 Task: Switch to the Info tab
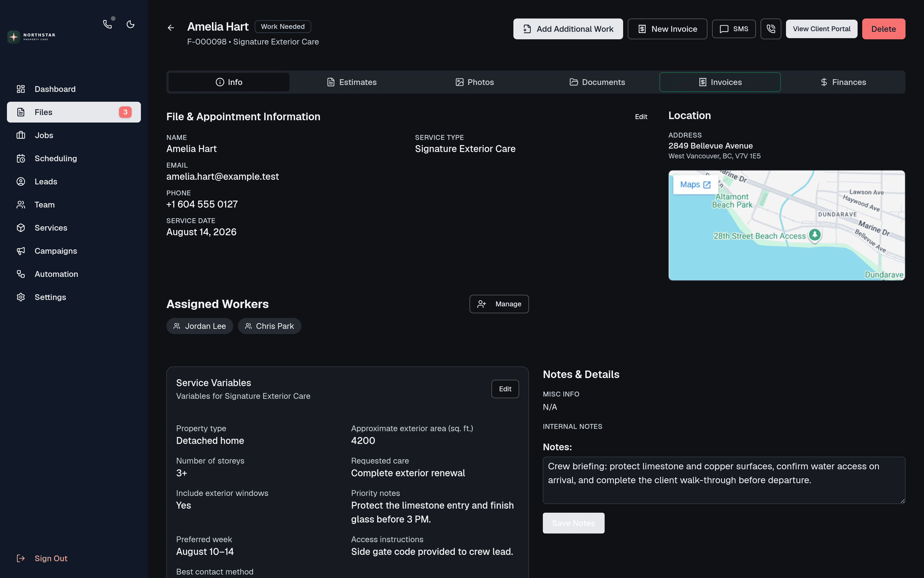229,82
